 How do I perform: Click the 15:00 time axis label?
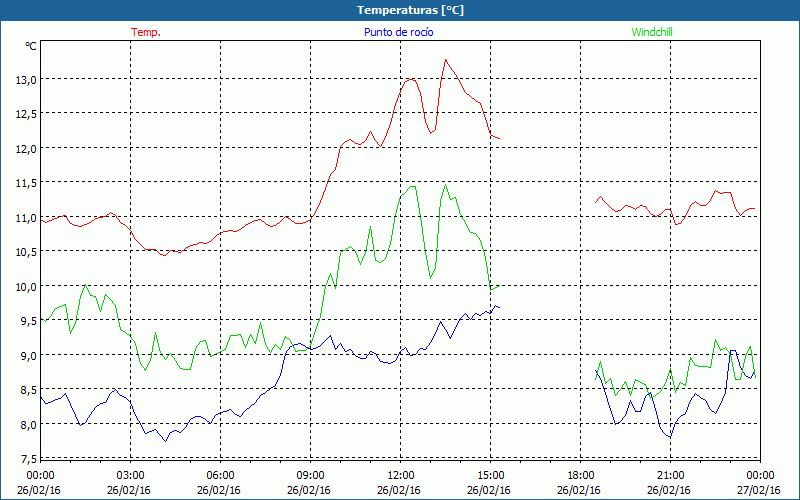pyautogui.click(x=491, y=476)
